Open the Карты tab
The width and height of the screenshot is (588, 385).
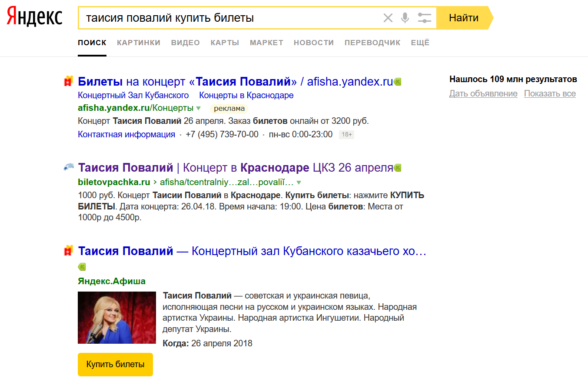point(225,43)
